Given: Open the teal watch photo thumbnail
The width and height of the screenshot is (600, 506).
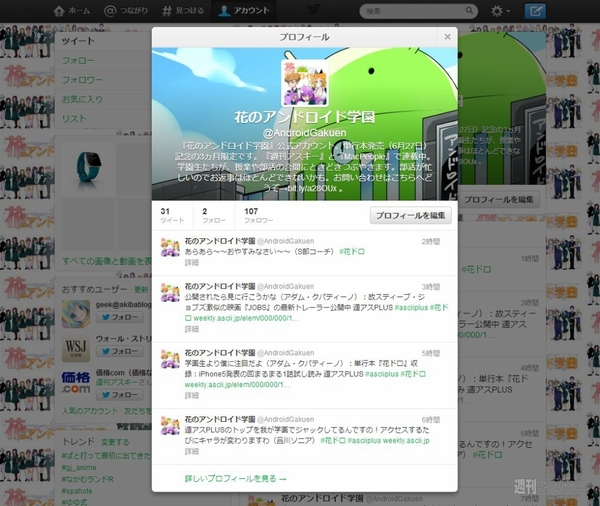Looking at the screenshot, I should pos(88,170).
